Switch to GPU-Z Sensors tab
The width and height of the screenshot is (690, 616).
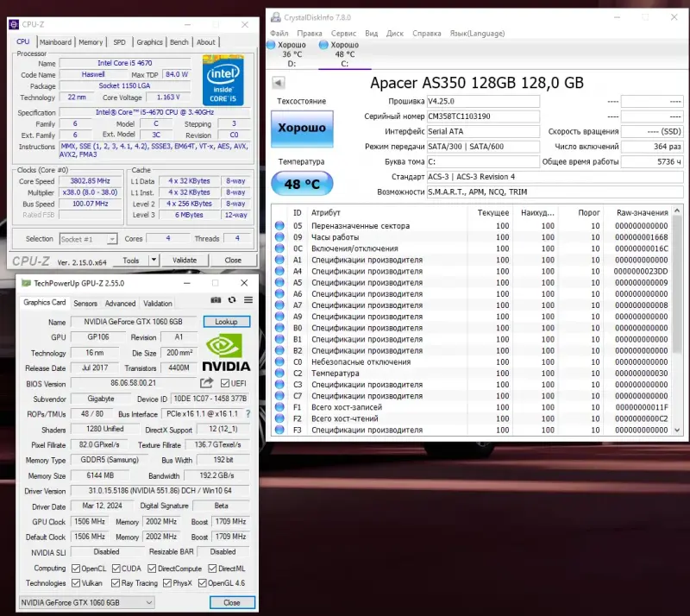[85, 304]
